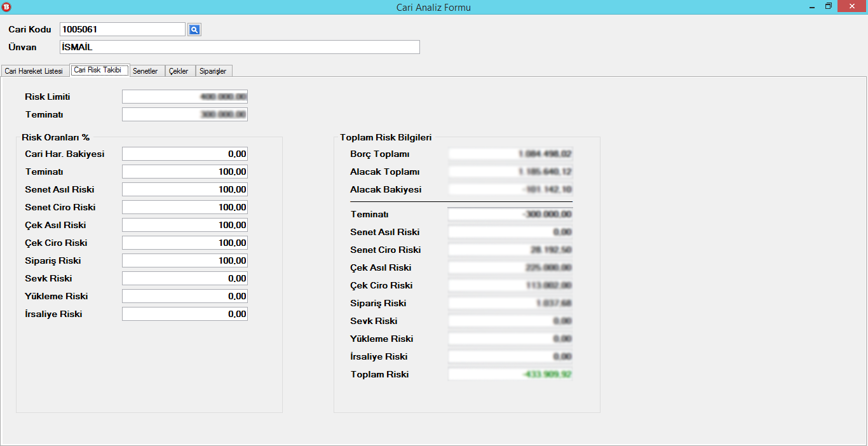The width and height of the screenshot is (868, 446).
Task: Focus the Risk Limiti field
Action: point(184,97)
